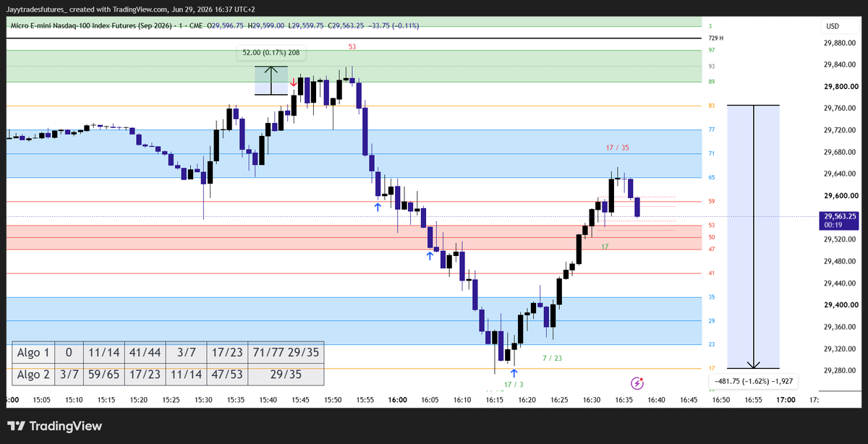The height and width of the screenshot is (444, 868).
Task: Click the green 7 / 23 label
Action: [552, 358]
